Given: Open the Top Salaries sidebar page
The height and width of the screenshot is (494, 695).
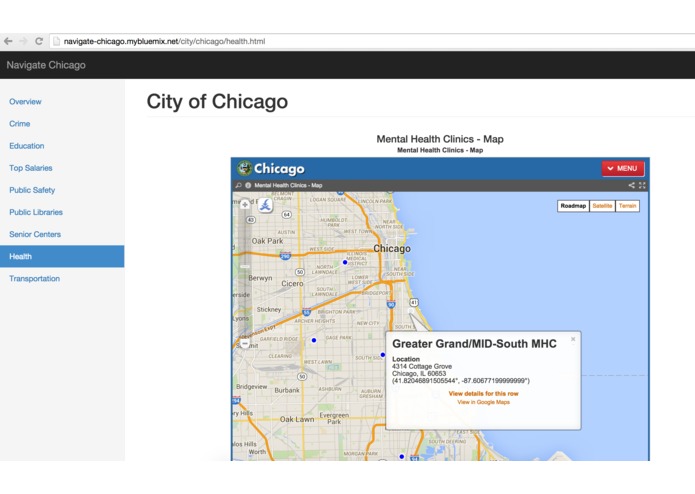Looking at the screenshot, I should pos(31,168).
